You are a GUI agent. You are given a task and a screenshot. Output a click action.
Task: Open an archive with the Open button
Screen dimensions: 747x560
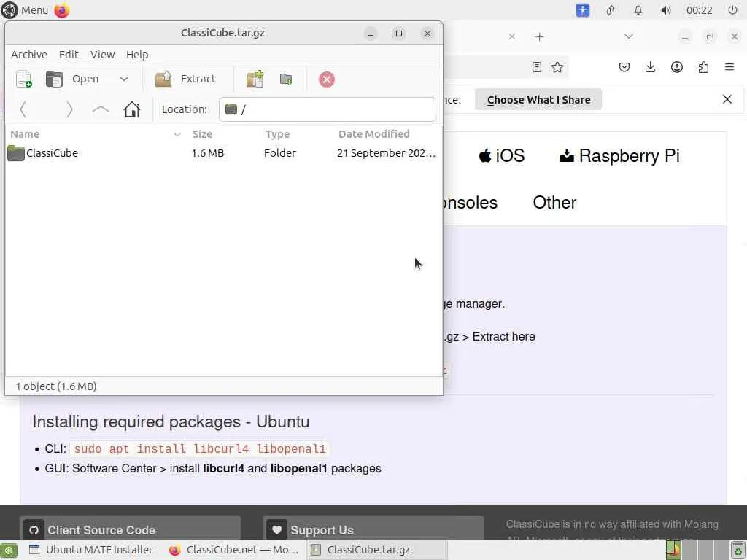pyautogui.click(x=72, y=79)
